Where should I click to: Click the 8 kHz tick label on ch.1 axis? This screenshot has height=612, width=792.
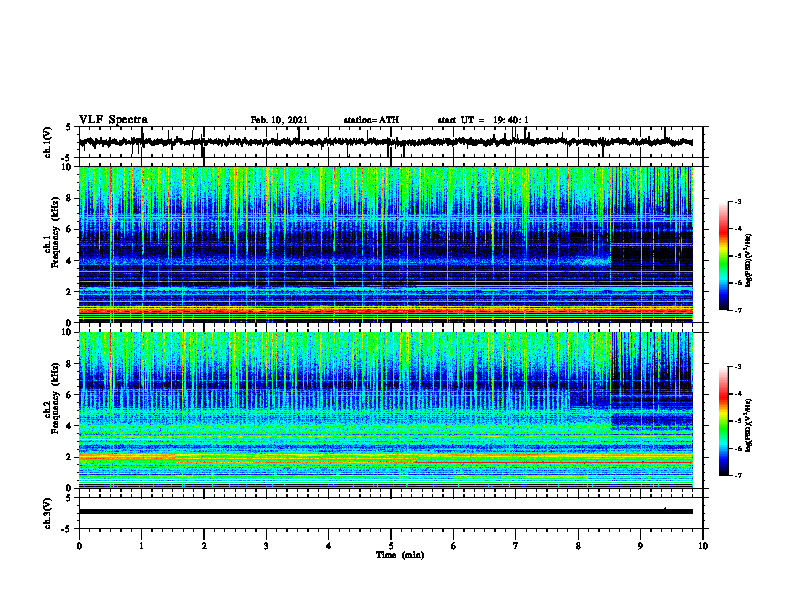(x=70, y=198)
